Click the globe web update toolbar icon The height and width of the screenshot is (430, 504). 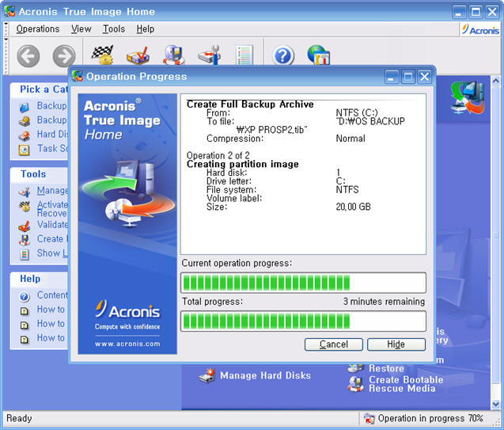pyautogui.click(x=319, y=55)
